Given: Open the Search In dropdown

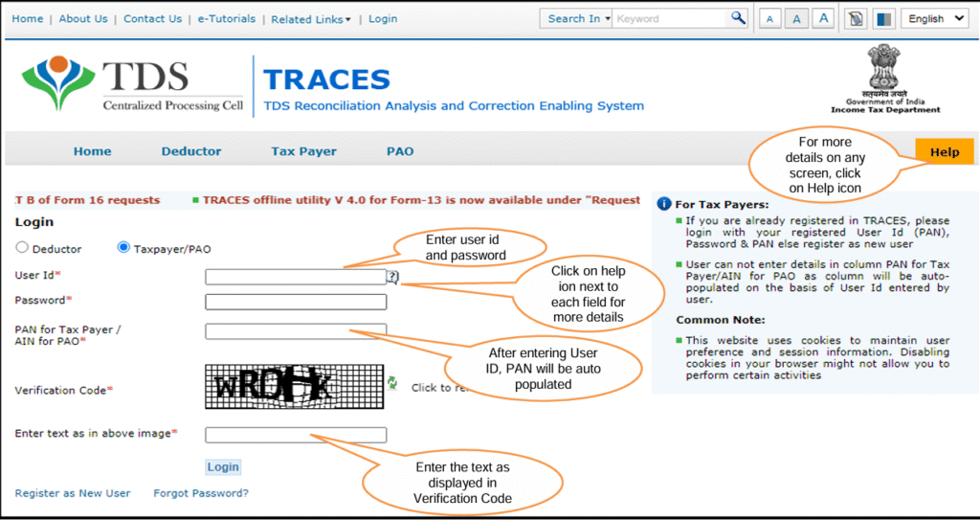Looking at the screenshot, I should 578,19.
